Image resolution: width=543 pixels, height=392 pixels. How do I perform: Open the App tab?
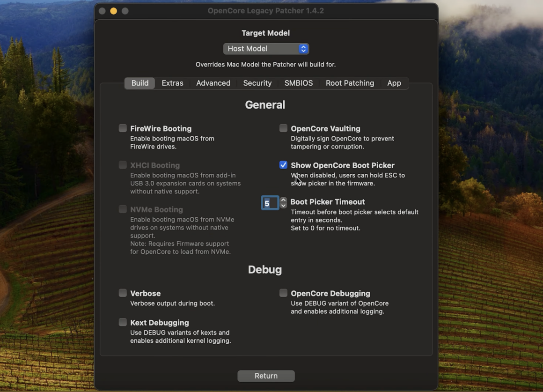(x=394, y=83)
